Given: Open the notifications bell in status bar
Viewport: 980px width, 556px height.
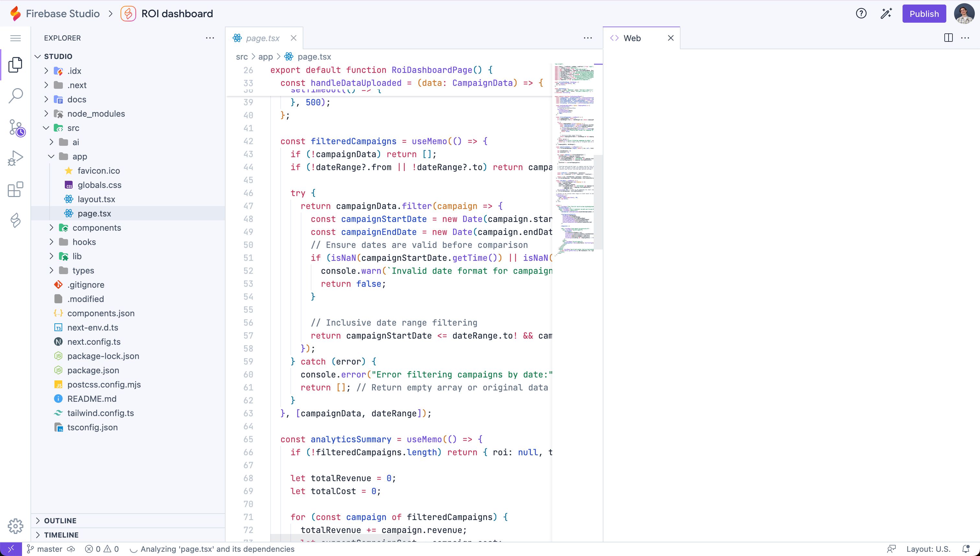Looking at the screenshot, I should click(966, 549).
